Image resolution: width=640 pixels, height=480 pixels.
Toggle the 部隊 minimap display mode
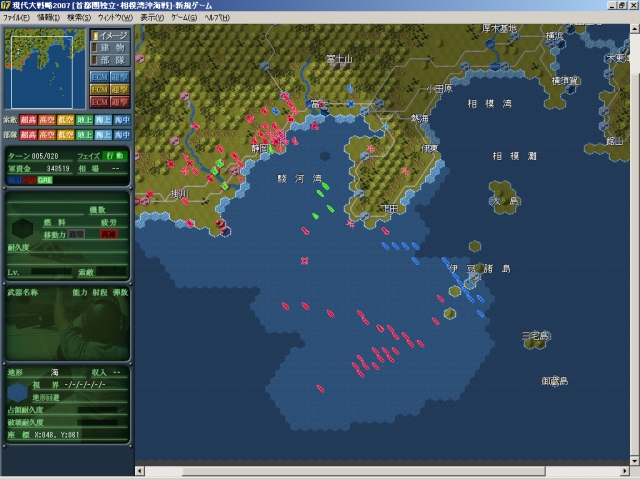tap(110, 60)
